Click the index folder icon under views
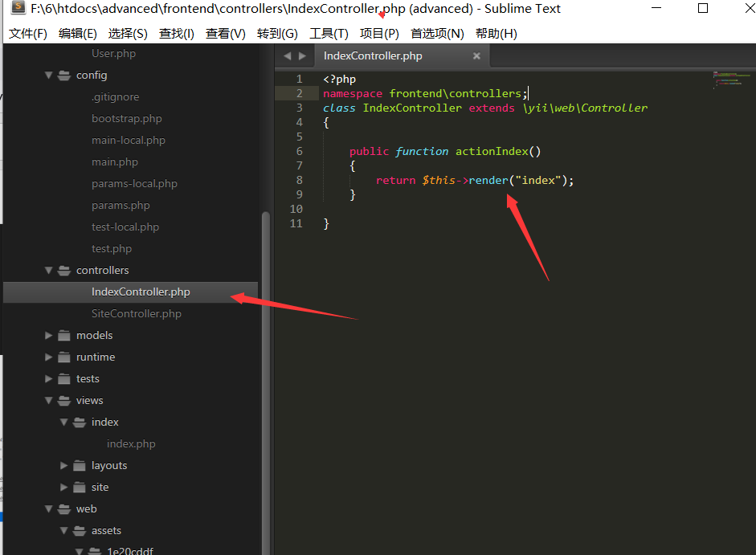The image size is (756, 555). pyautogui.click(x=80, y=422)
